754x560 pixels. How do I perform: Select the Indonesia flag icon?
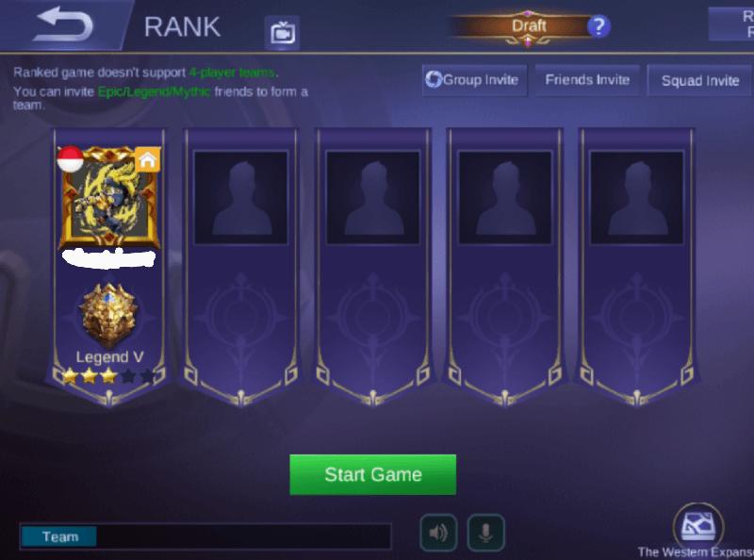coord(70,158)
